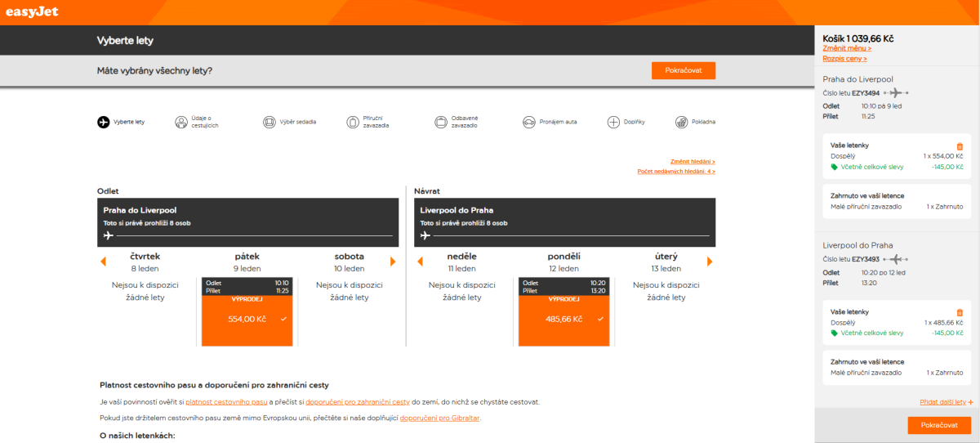Open the 'Výběr sedadla' seat step

(x=269, y=122)
